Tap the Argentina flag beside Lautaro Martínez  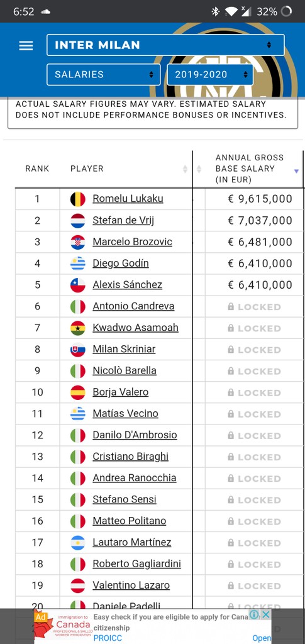(77, 543)
